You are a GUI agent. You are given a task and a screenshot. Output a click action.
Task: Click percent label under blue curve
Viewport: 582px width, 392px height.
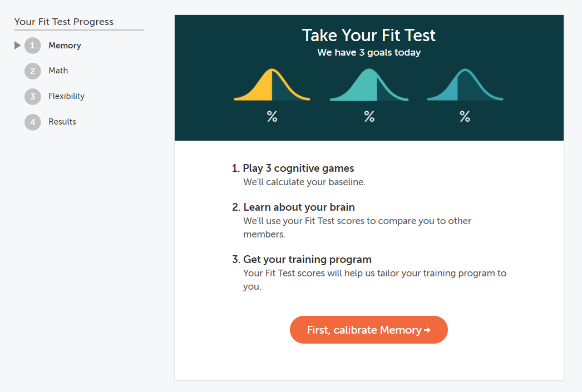click(x=465, y=116)
